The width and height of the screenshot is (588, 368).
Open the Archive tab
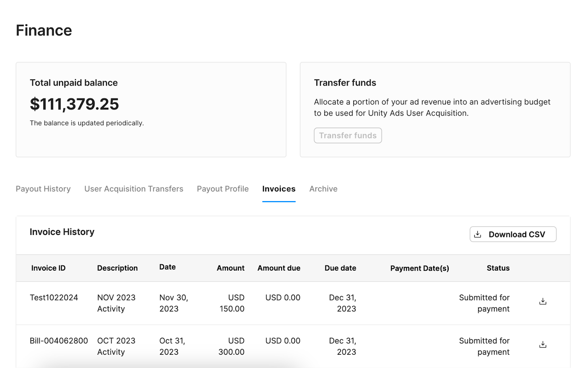pyautogui.click(x=323, y=189)
